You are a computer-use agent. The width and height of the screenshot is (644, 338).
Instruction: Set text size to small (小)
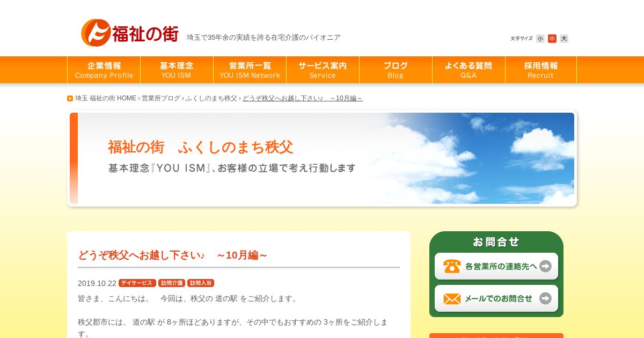(540, 39)
